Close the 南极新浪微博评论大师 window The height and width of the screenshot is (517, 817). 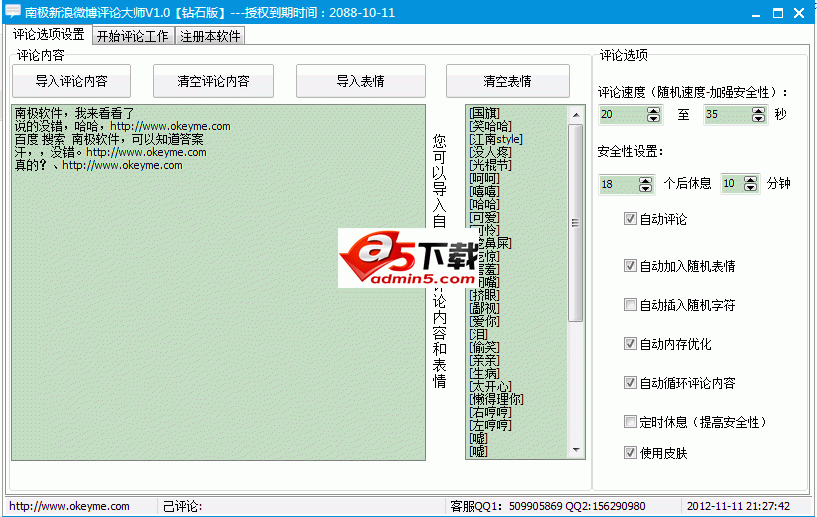799,13
